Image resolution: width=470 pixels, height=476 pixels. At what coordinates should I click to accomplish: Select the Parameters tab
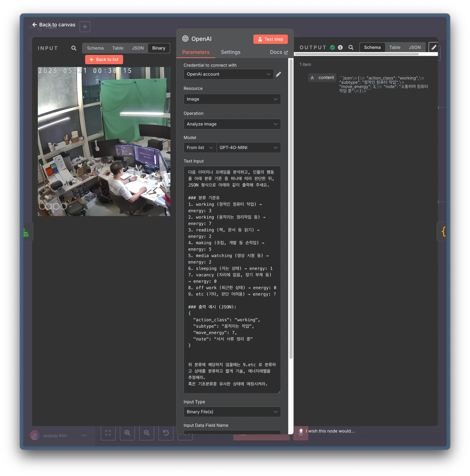click(196, 52)
